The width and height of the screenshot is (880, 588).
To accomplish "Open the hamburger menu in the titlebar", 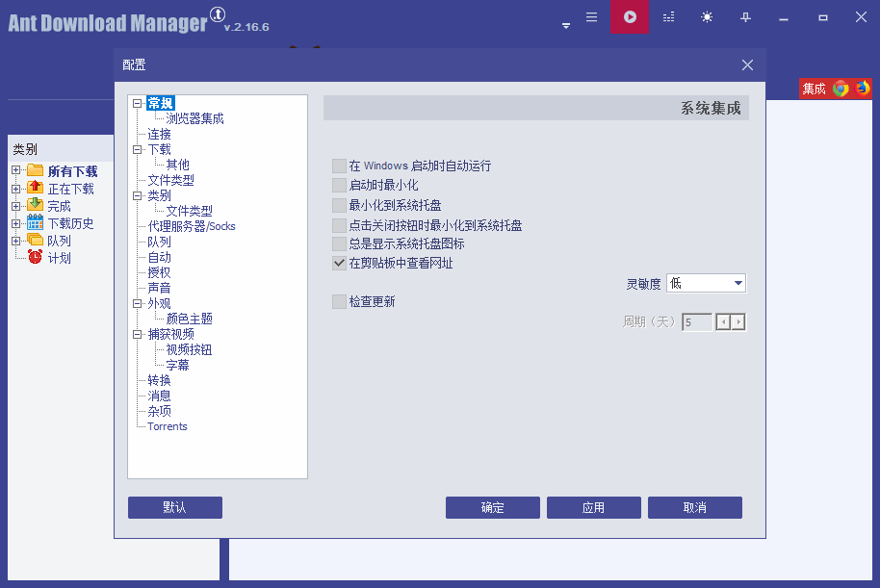I will tap(591, 16).
